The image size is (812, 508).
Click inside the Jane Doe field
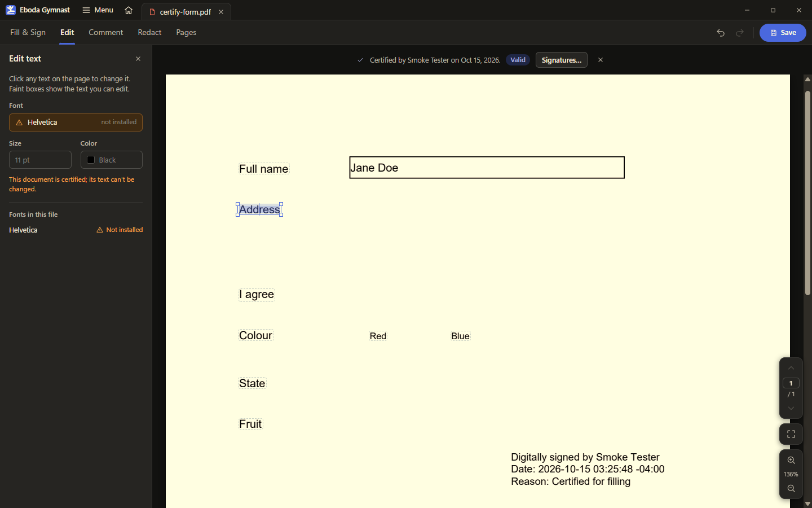click(x=487, y=168)
